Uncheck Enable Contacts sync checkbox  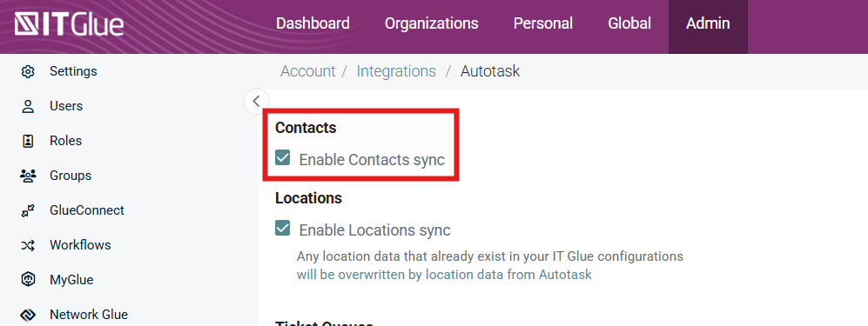pos(282,158)
